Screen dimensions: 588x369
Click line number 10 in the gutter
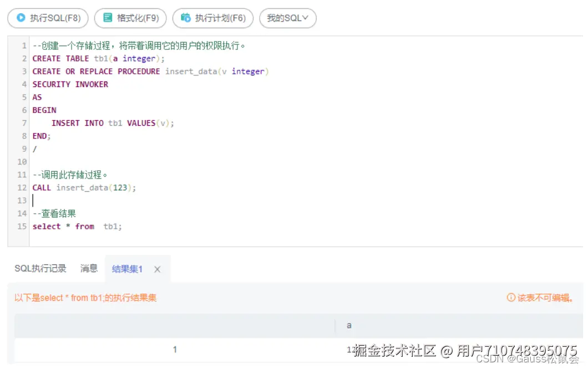click(x=22, y=162)
